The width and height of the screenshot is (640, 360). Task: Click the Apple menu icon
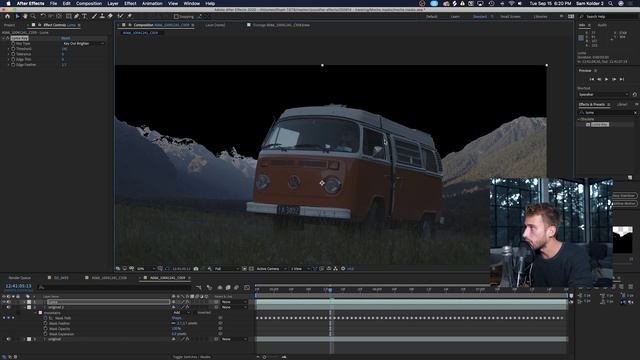[x=8, y=3]
